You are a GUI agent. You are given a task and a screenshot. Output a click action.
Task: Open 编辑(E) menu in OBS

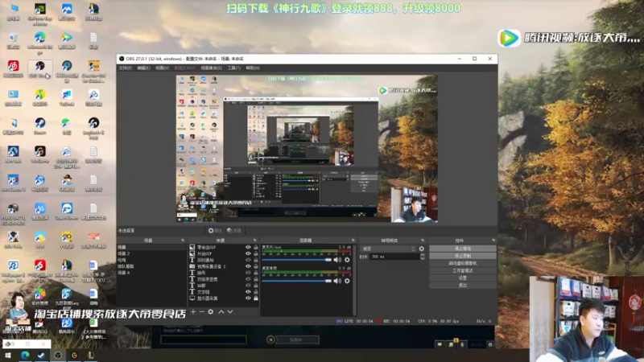coord(143,68)
